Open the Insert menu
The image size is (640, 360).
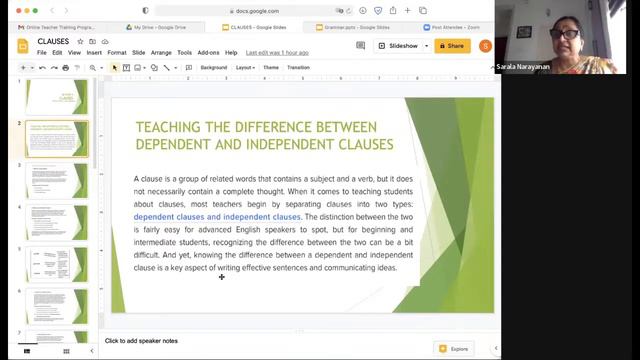point(94,53)
